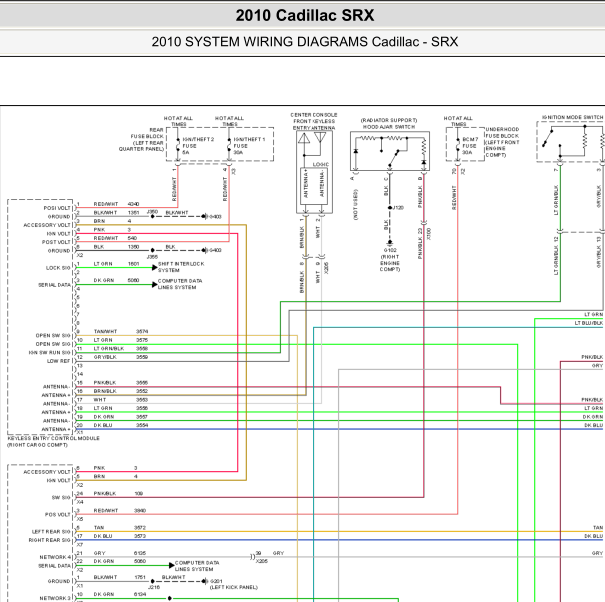Select the "IGN SW RUN SIG" pin label

pyautogui.click(x=50, y=353)
